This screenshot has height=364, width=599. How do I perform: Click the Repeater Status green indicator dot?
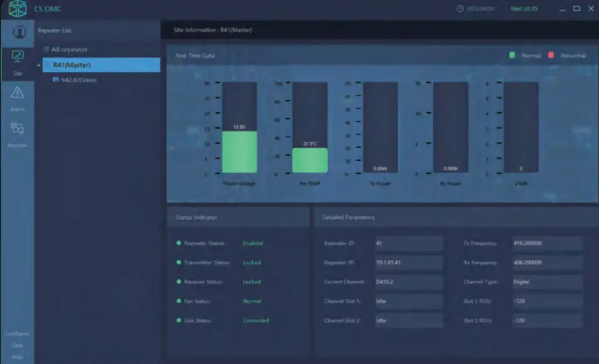[178, 243]
